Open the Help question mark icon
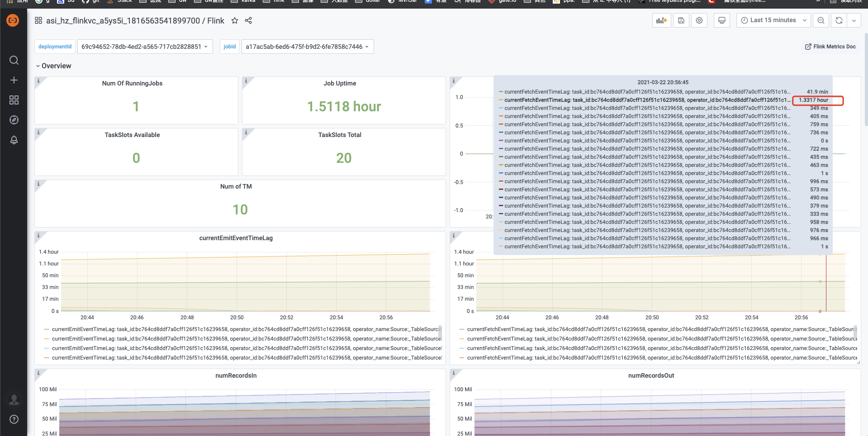This screenshot has width=868, height=436. [x=14, y=419]
